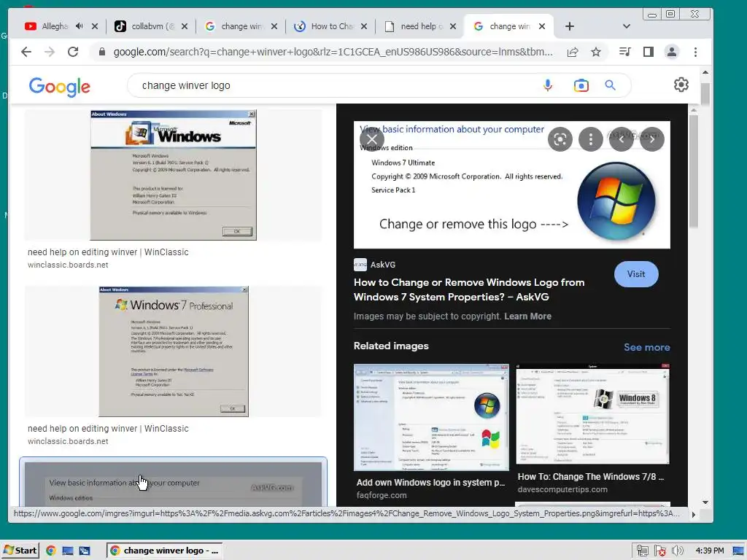
Task: Close the How to Cha tab
Action: (x=364, y=26)
